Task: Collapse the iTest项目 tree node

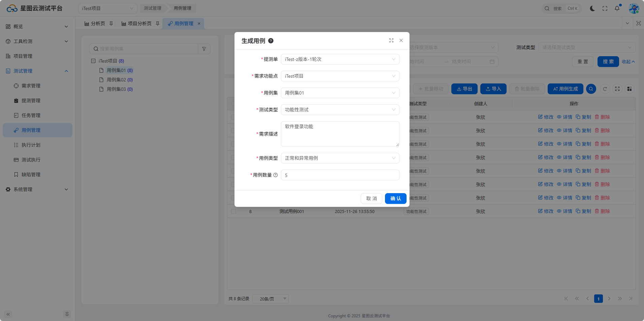Action: click(93, 61)
